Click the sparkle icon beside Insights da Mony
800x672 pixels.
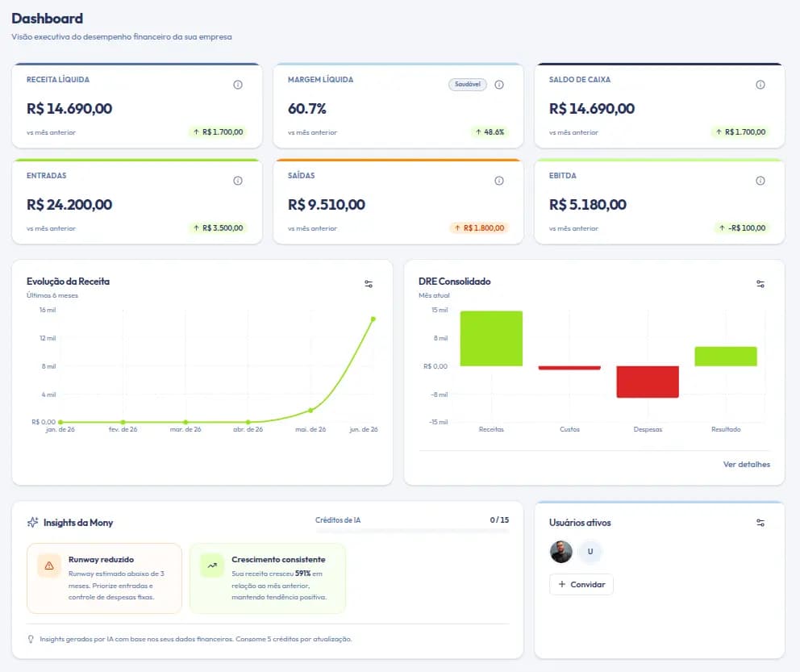click(32, 523)
